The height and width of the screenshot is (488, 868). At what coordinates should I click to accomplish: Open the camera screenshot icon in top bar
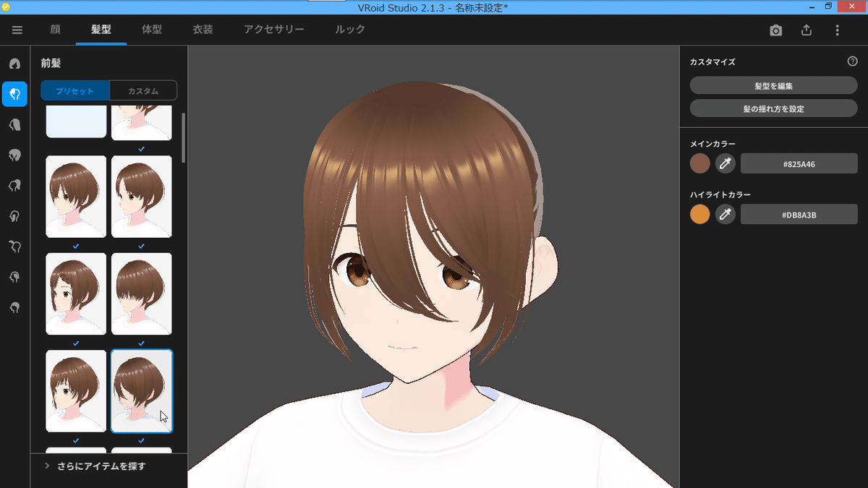[775, 30]
